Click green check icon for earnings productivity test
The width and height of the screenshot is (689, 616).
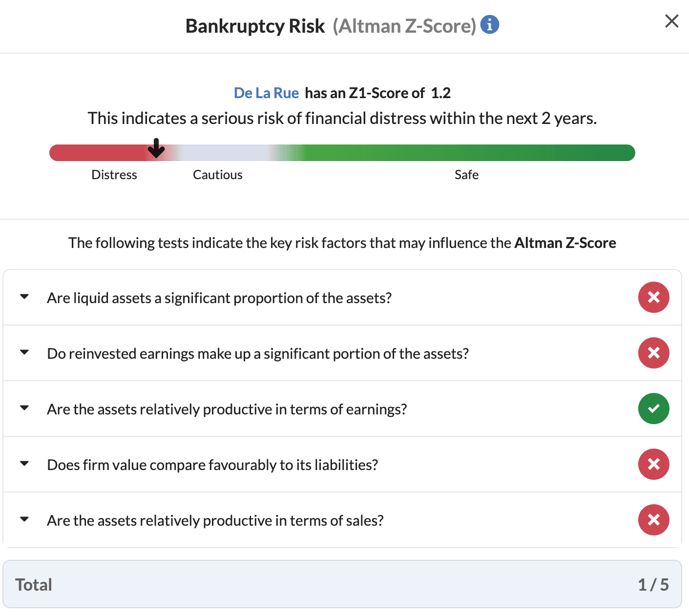(x=653, y=409)
